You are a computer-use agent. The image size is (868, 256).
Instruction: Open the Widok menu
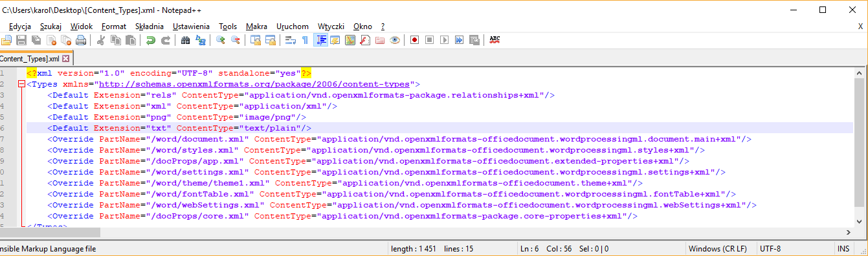click(82, 27)
